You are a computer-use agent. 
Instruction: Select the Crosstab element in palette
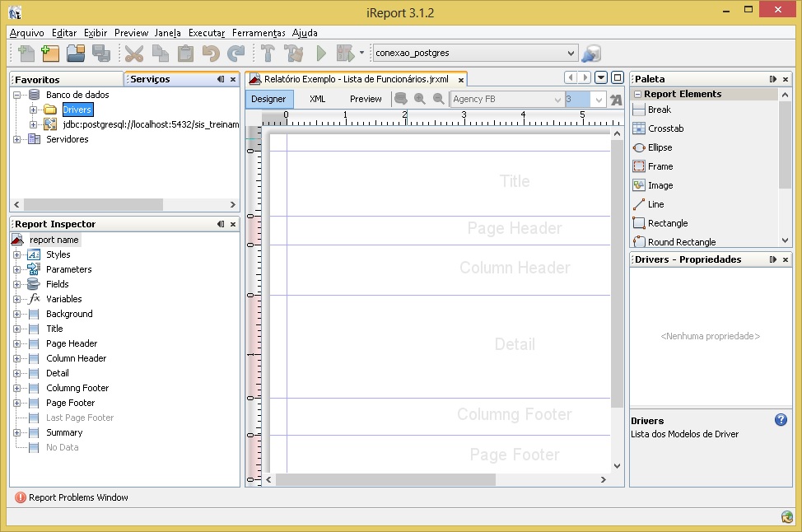(x=664, y=128)
